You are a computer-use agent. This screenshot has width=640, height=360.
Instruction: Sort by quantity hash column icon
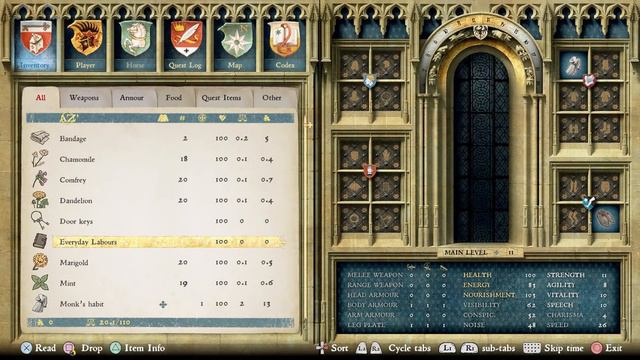click(182, 118)
